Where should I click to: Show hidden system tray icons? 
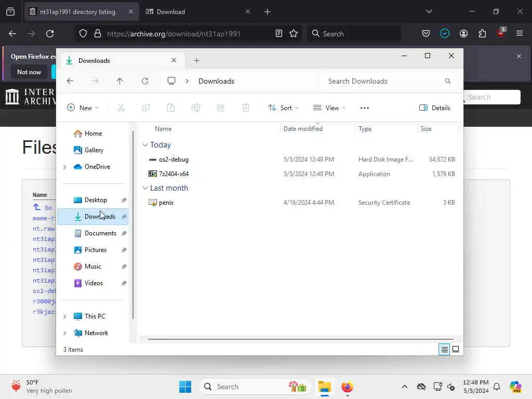[x=404, y=387]
